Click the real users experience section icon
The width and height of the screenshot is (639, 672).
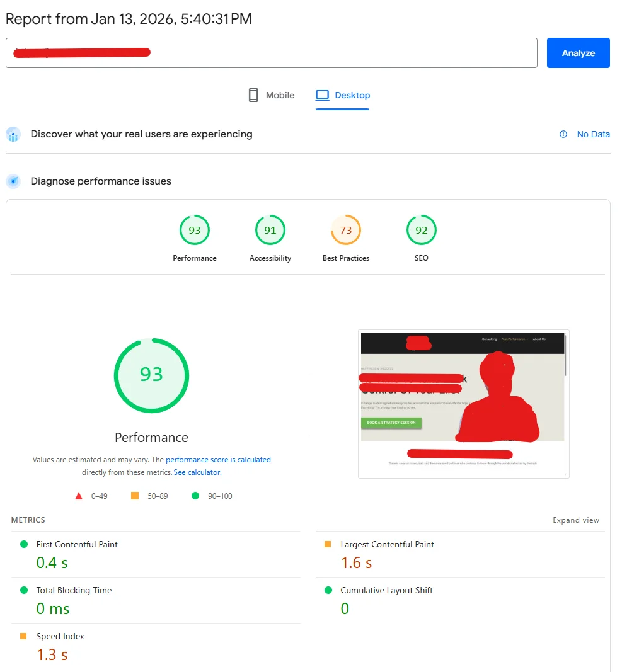13,134
